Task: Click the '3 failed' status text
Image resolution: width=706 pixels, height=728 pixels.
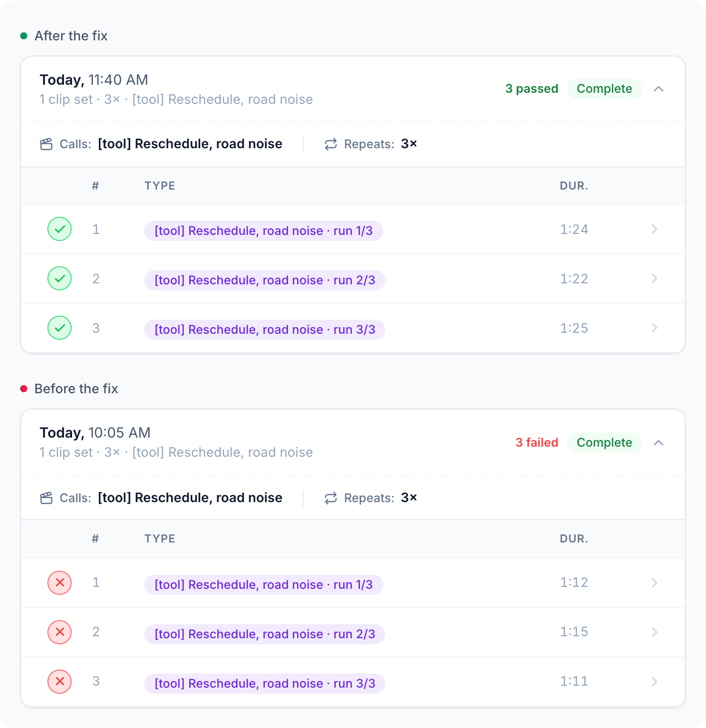Action: coord(537,443)
